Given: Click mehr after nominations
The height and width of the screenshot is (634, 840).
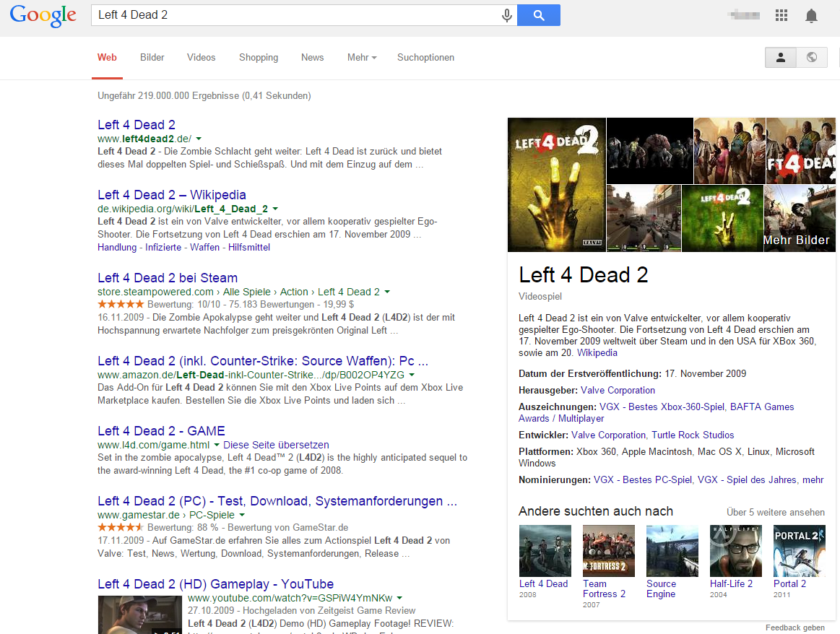Looking at the screenshot, I should tap(813, 479).
